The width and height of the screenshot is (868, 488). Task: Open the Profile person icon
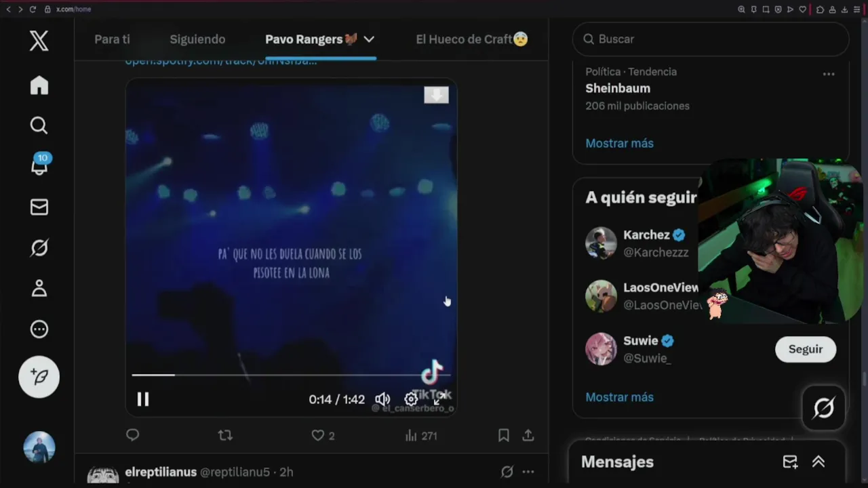click(x=39, y=288)
